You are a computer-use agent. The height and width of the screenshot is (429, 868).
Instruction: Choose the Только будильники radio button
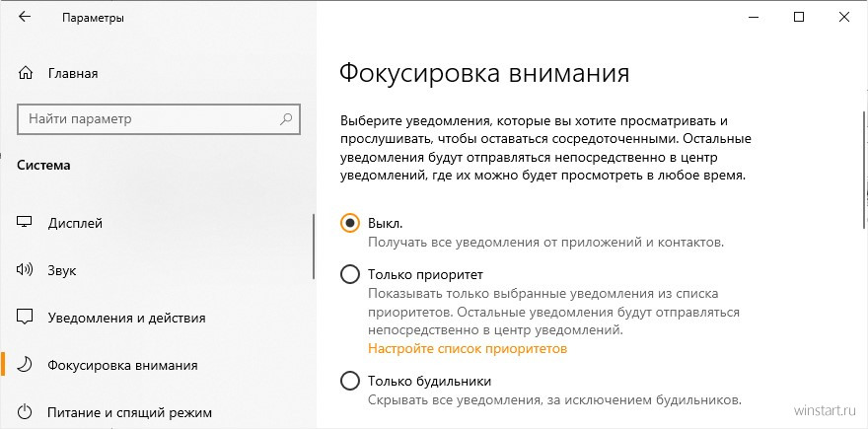coord(350,381)
